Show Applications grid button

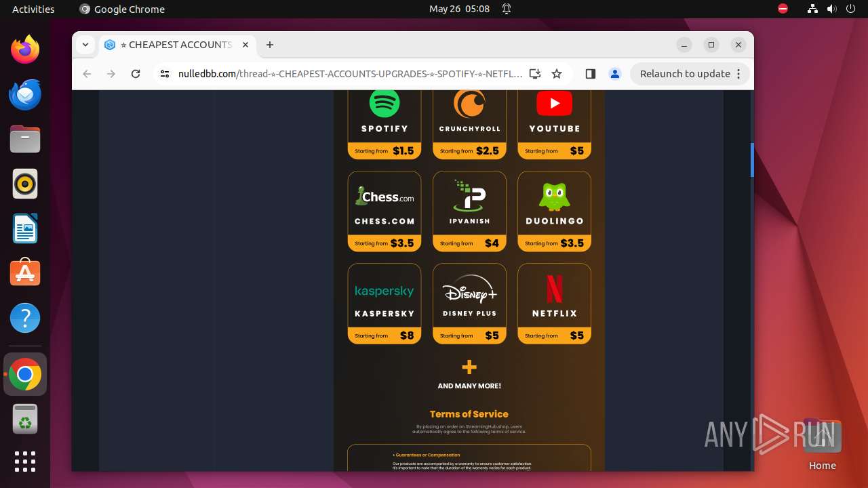[25, 462]
